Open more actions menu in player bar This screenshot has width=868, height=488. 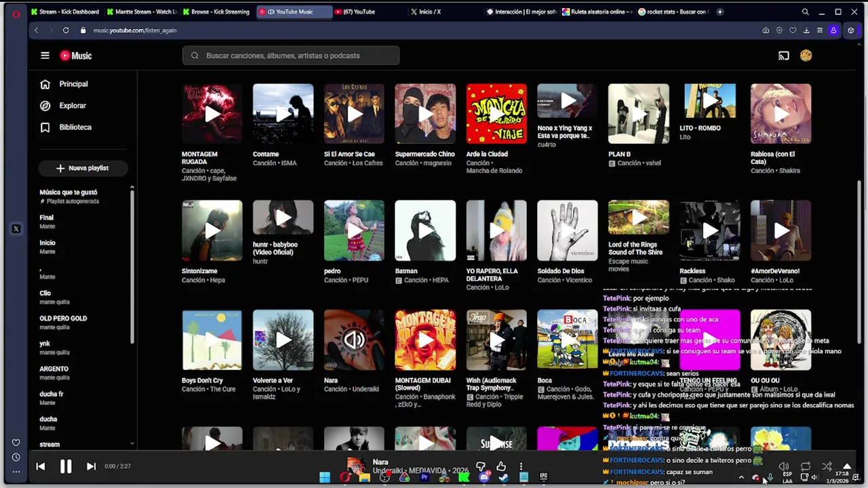[521, 466]
